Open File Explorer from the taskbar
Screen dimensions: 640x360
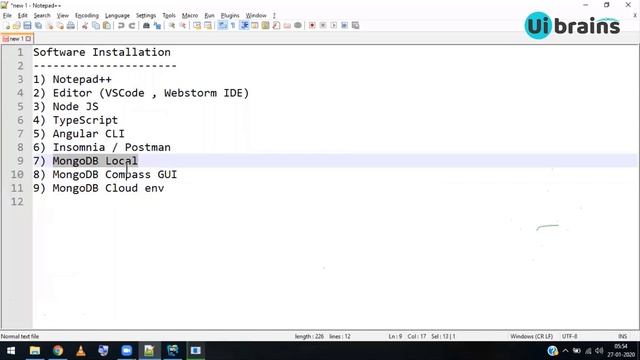(35, 351)
